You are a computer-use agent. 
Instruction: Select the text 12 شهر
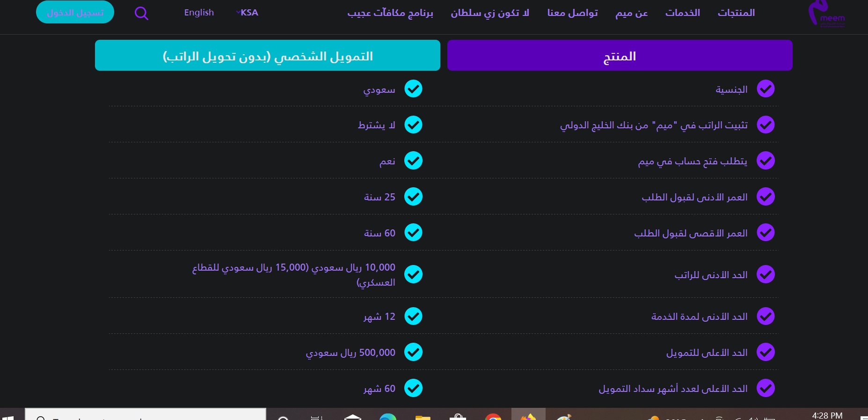(x=379, y=317)
